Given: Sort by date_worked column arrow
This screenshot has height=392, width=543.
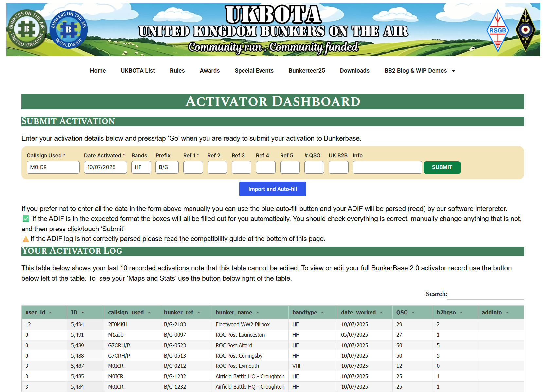Looking at the screenshot, I should click(x=381, y=313).
